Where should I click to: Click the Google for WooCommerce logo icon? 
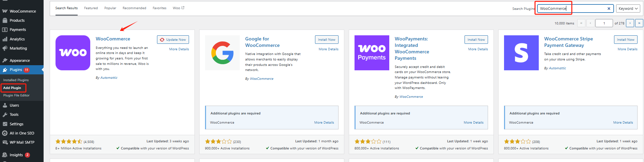[222, 53]
